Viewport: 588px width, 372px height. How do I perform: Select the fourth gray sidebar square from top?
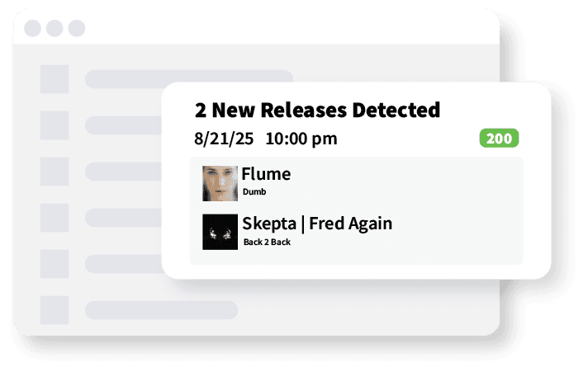click(x=55, y=218)
